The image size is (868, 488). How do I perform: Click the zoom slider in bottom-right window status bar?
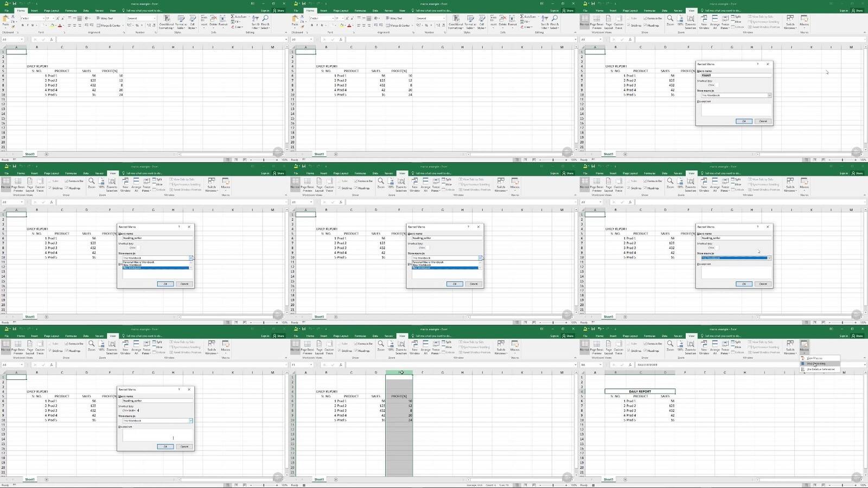[842, 485]
